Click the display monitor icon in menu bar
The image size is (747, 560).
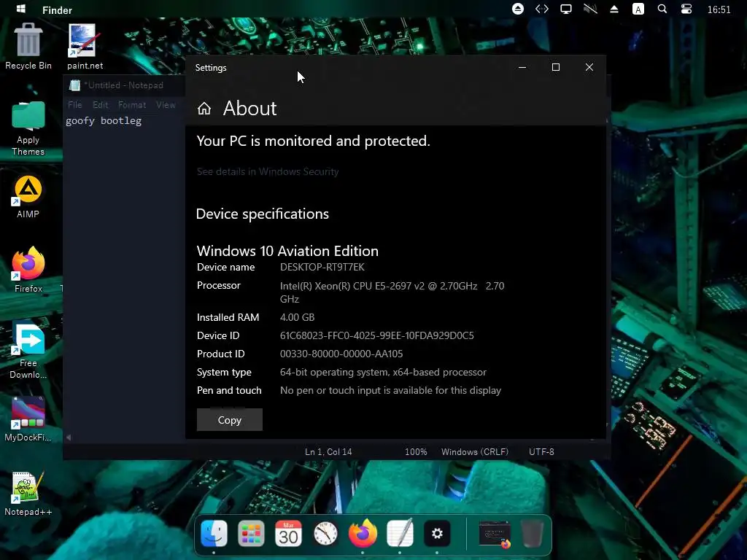pyautogui.click(x=566, y=9)
